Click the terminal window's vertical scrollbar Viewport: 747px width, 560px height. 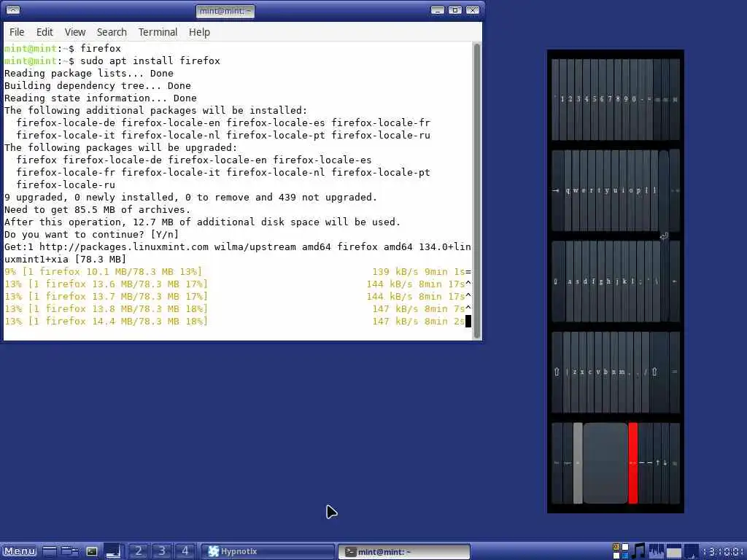477,190
